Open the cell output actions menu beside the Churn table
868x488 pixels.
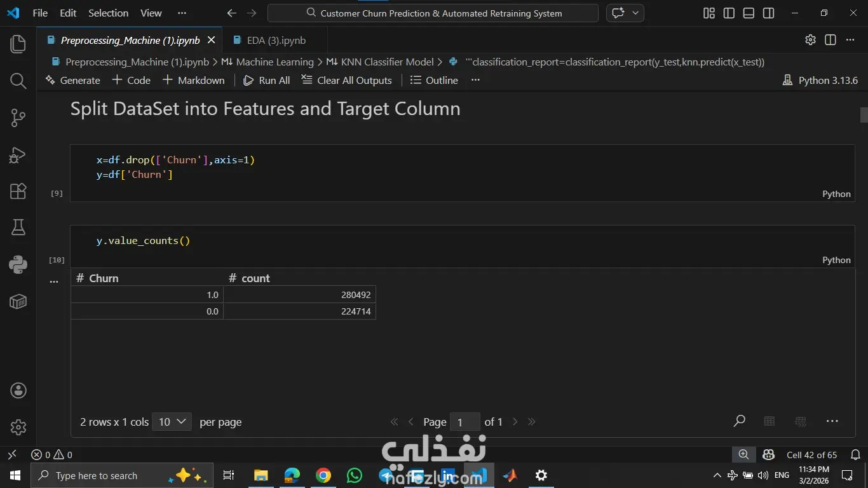[54, 281]
